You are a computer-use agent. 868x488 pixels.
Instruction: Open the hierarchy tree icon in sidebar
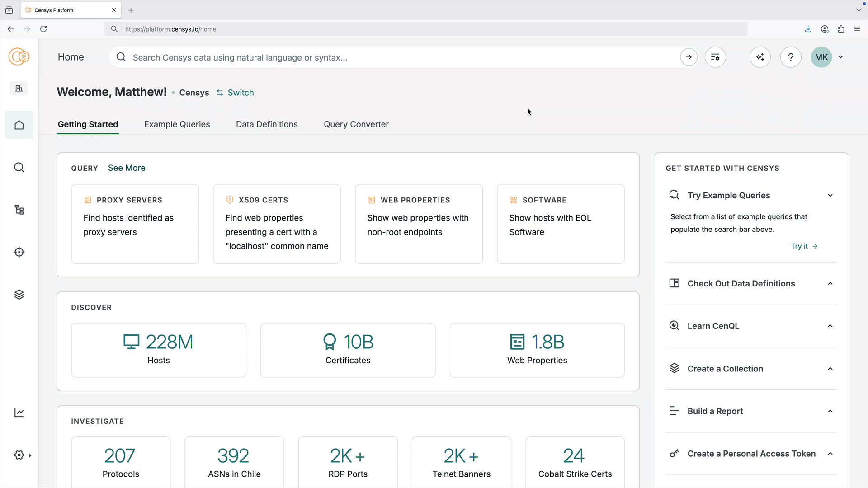pyautogui.click(x=19, y=210)
